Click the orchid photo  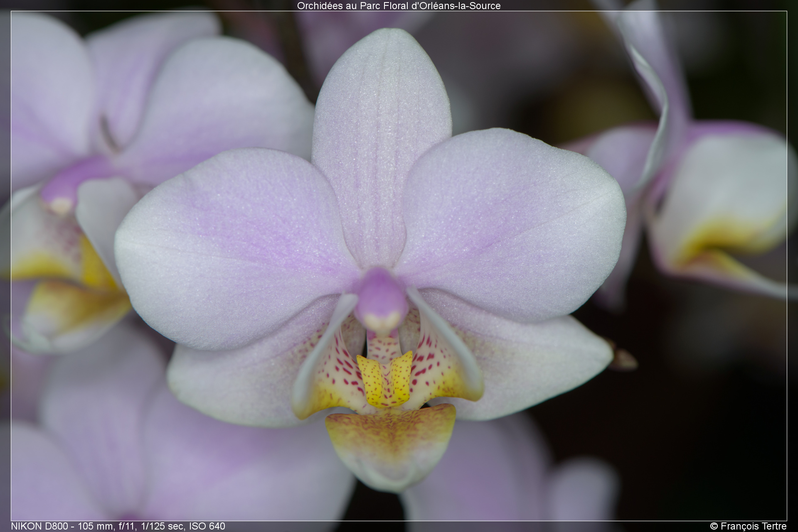399,266
